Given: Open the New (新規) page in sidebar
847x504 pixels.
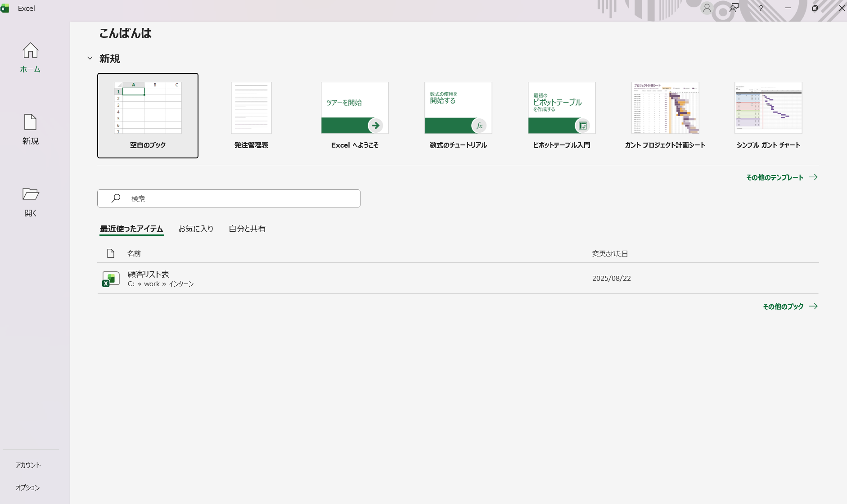Looking at the screenshot, I should [x=31, y=129].
